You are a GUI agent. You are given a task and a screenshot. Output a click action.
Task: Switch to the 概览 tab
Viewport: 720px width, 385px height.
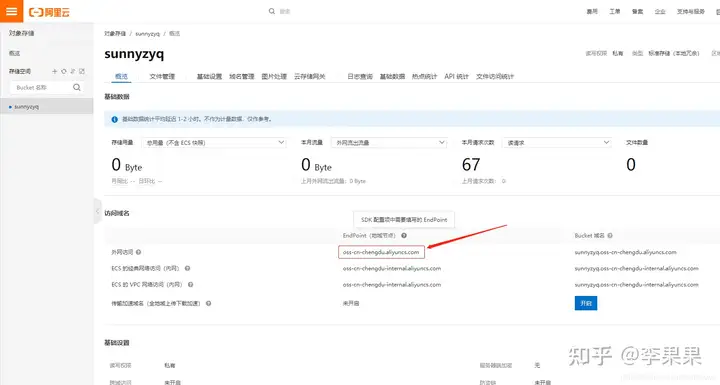coord(122,76)
